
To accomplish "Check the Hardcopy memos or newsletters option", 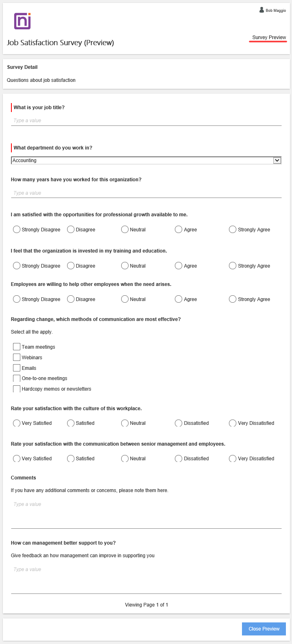I will 16,389.
